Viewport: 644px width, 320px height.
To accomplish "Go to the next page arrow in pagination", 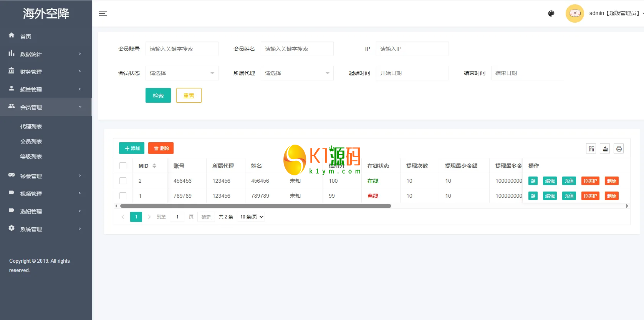I will [x=149, y=217].
